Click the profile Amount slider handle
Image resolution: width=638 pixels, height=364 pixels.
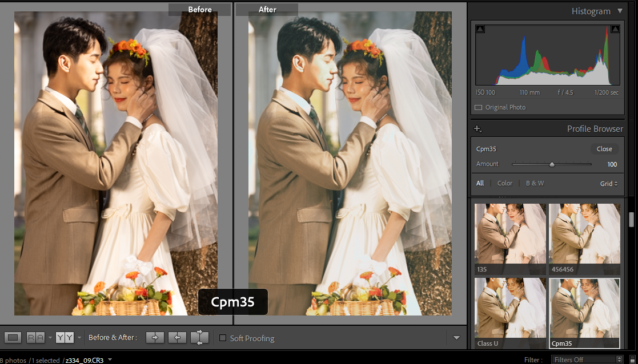pyautogui.click(x=552, y=164)
